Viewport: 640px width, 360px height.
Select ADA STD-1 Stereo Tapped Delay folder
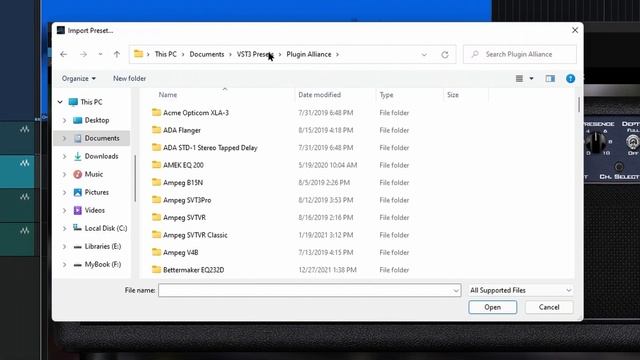(210, 148)
